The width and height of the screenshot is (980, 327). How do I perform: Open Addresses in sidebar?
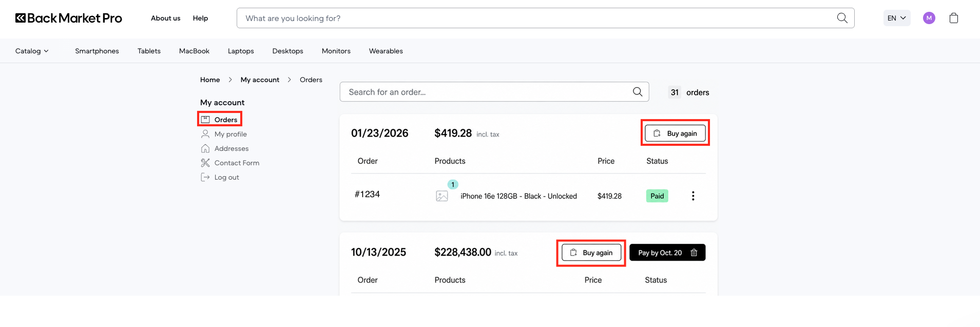[232, 148]
